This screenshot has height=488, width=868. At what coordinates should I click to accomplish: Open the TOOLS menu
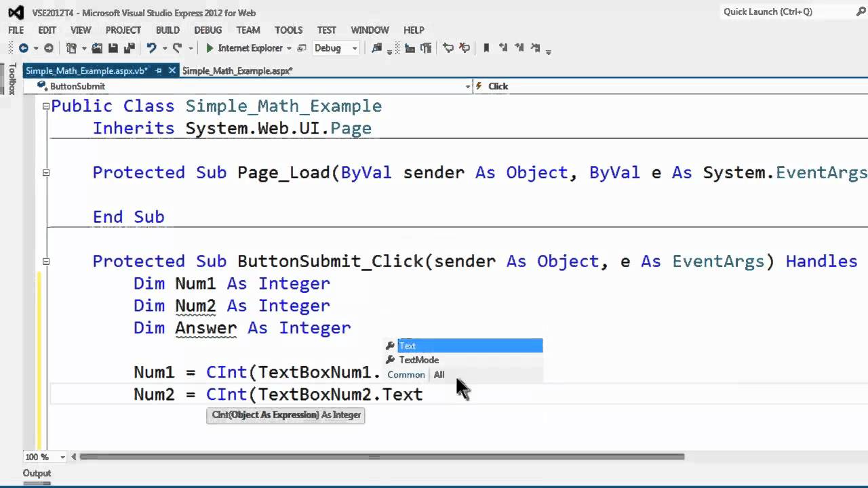(x=288, y=30)
